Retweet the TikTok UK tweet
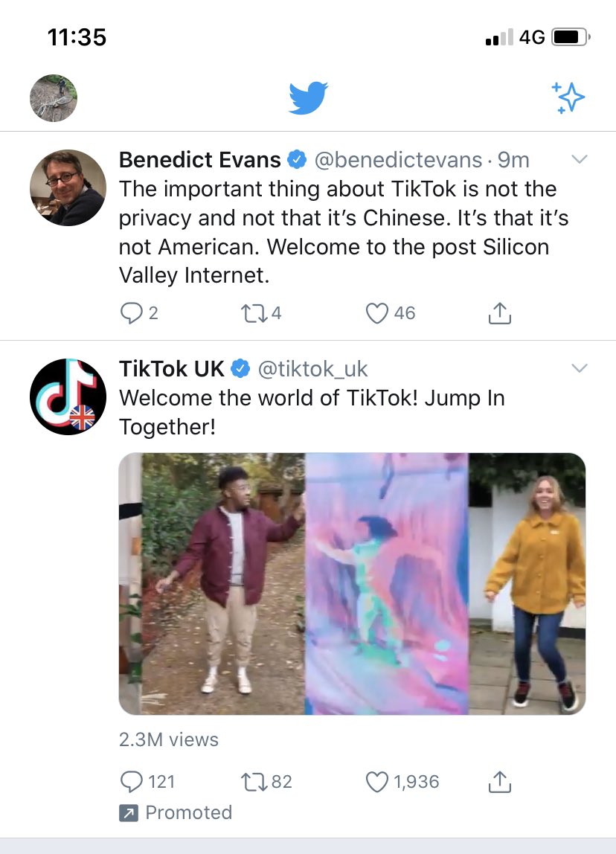The width and height of the screenshot is (616, 854). pos(266,782)
